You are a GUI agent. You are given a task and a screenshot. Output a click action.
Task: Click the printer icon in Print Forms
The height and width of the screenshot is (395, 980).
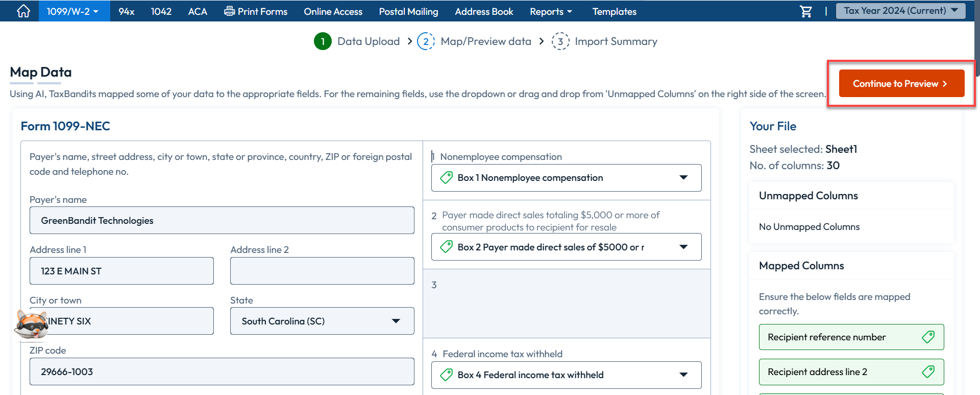coord(230,11)
